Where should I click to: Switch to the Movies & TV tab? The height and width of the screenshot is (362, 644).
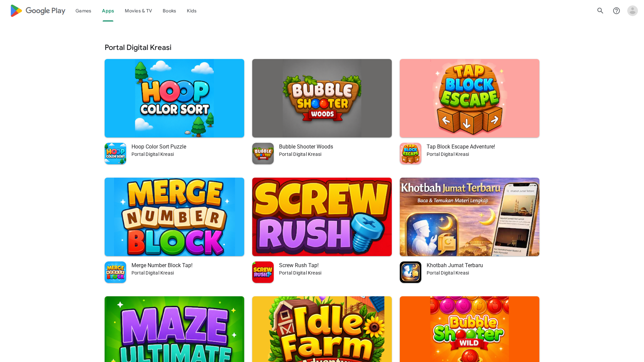[138, 11]
